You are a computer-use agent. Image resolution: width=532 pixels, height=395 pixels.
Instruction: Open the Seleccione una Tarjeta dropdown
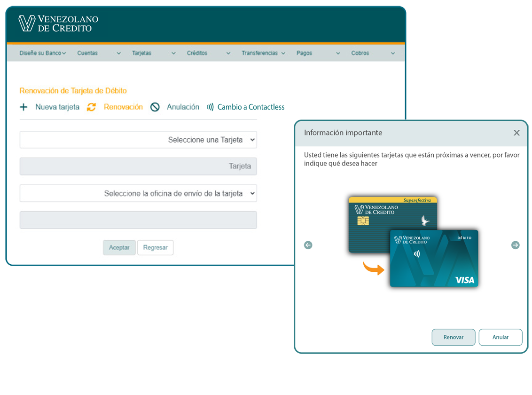point(138,140)
